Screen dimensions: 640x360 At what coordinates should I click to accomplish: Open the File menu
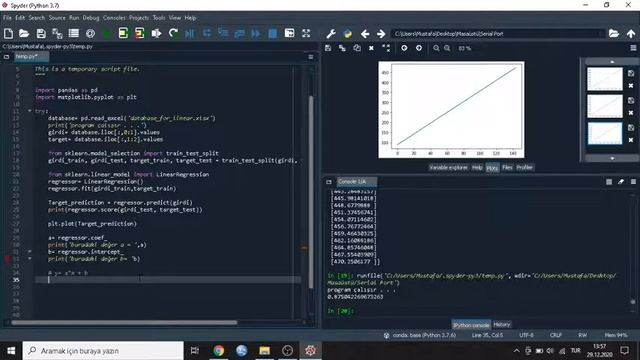[x=7, y=18]
